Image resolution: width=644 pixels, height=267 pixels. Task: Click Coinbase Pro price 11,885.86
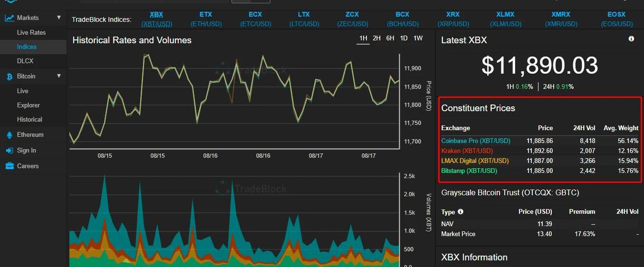click(539, 141)
